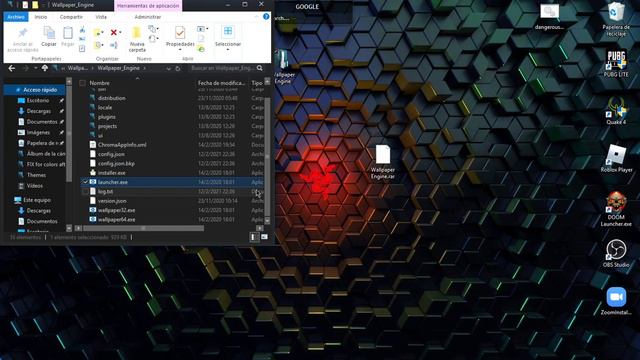The height and width of the screenshot is (360, 640).
Task: Open the OBS Studio desktop shortcut
Action: 616,253
